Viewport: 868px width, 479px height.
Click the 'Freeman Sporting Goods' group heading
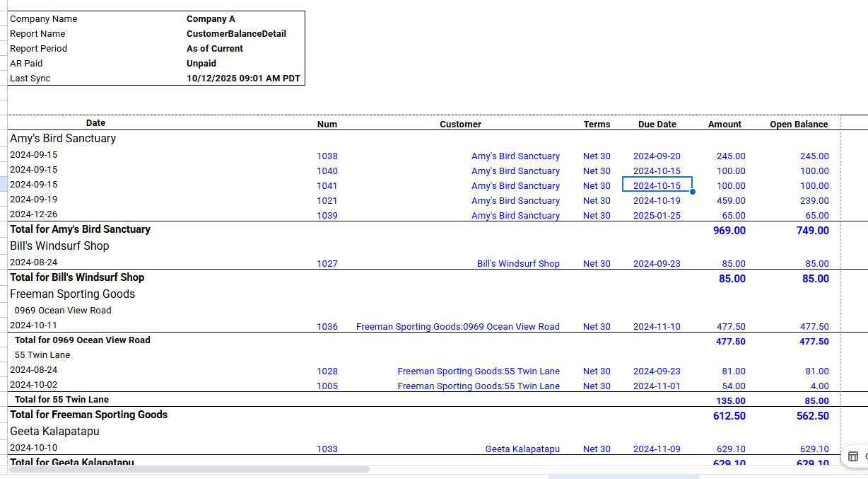72,294
